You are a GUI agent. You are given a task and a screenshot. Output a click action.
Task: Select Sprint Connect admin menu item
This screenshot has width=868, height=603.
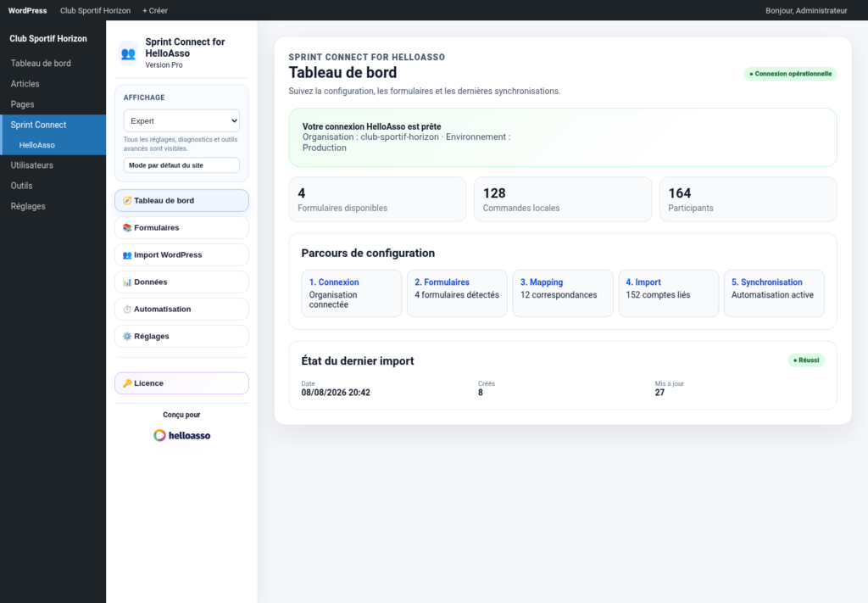53,125
